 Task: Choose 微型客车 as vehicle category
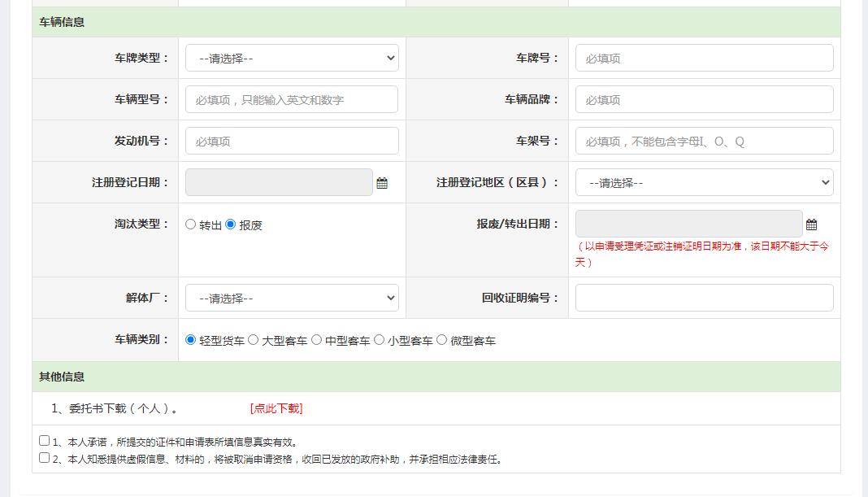440,339
